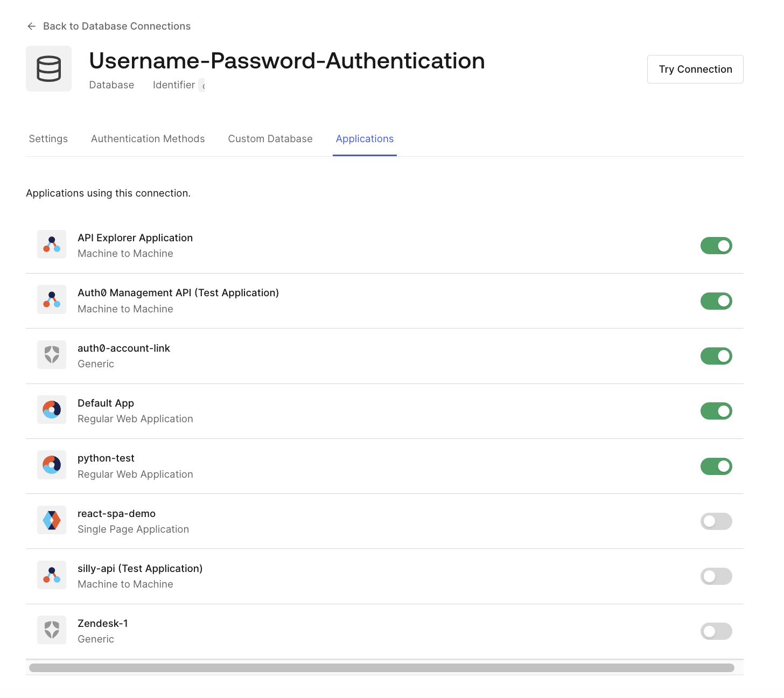Click 'Regular Web Application' under Default App
This screenshot has width=784, height=698.
[135, 419]
